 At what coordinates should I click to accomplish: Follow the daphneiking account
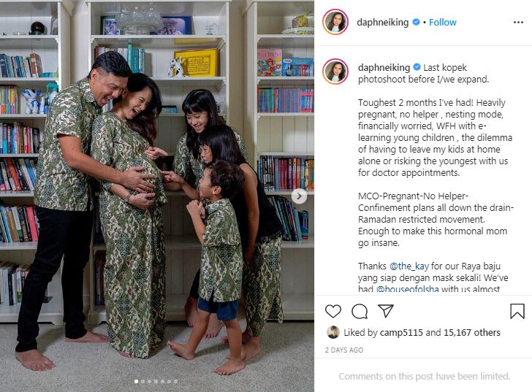tap(442, 23)
